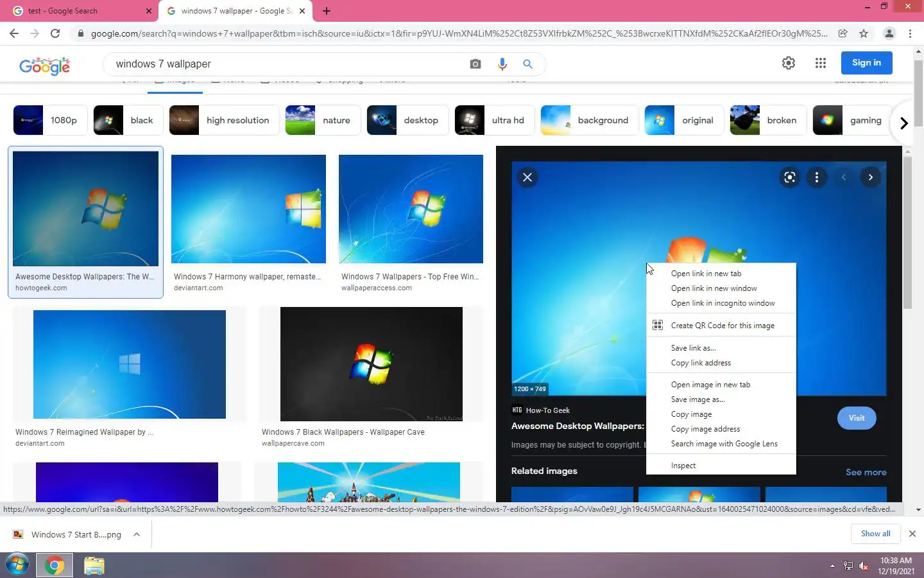Select the background filter chip
The image size is (924, 578).
pyautogui.click(x=590, y=120)
